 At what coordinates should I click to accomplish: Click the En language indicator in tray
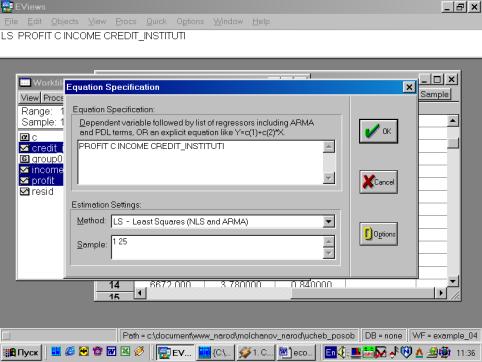click(x=330, y=353)
